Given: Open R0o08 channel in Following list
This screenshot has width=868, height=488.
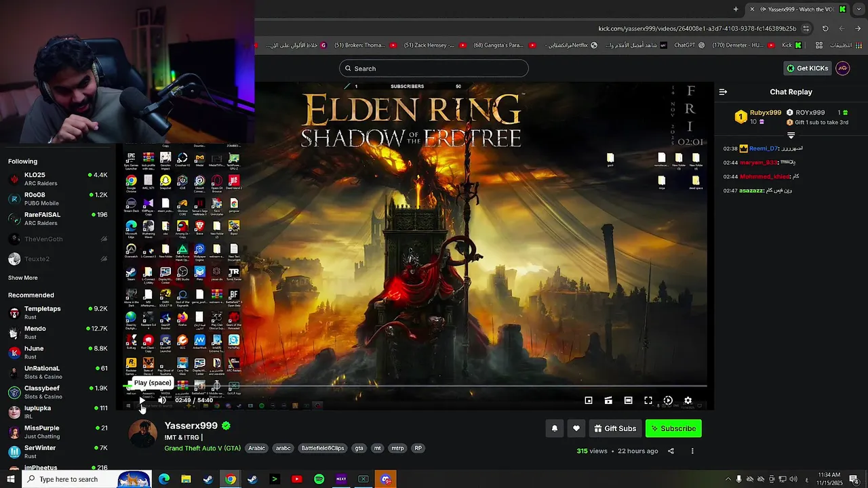Looking at the screenshot, I should (58, 199).
